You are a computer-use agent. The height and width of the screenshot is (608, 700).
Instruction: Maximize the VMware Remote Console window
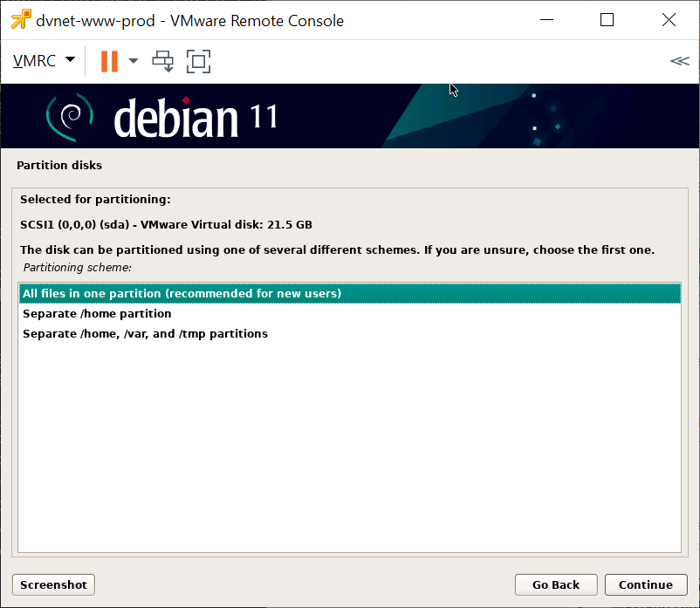click(607, 20)
